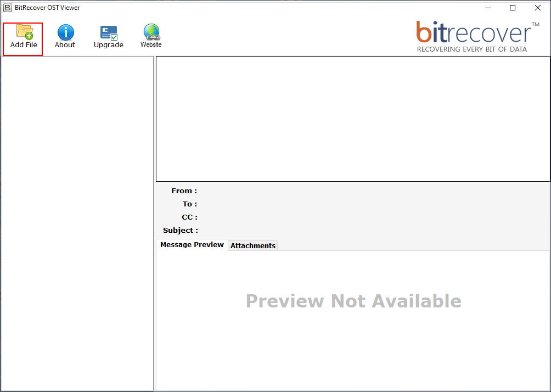Click inside the empty left folder pane

tap(77, 220)
